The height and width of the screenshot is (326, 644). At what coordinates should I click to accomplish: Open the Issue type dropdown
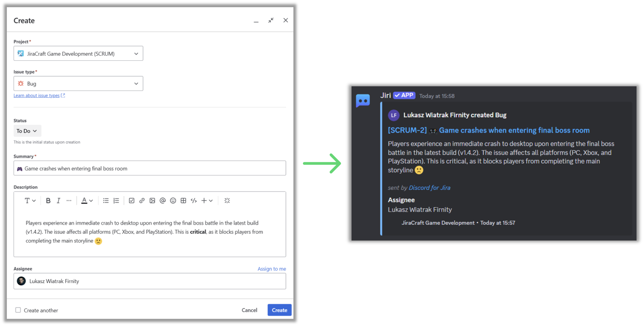click(78, 84)
